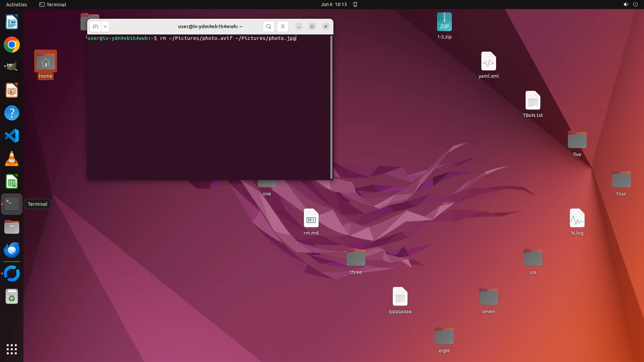Open the power button system menu

click(x=635, y=4)
